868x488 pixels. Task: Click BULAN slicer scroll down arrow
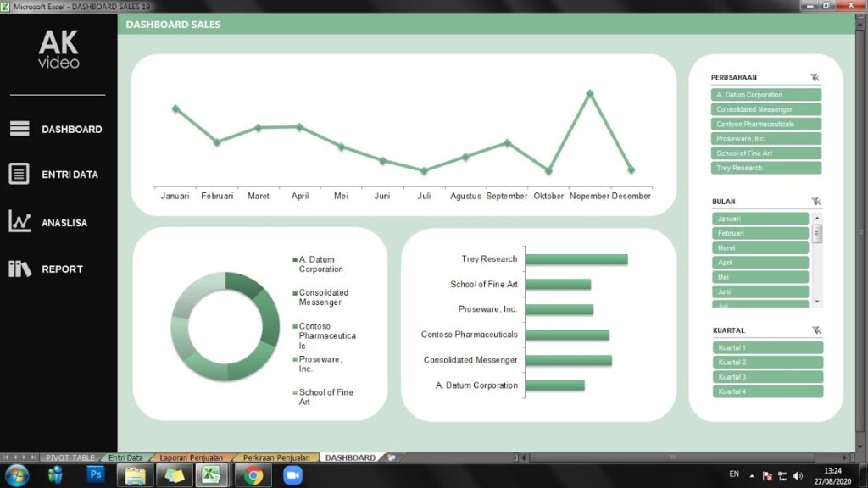pos(817,302)
